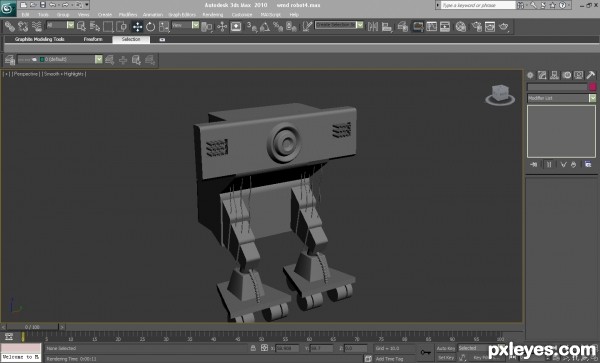This screenshot has height=363, width=600.
Task: Click the Redo arrow icon
Action: click(x=65, y=5)
